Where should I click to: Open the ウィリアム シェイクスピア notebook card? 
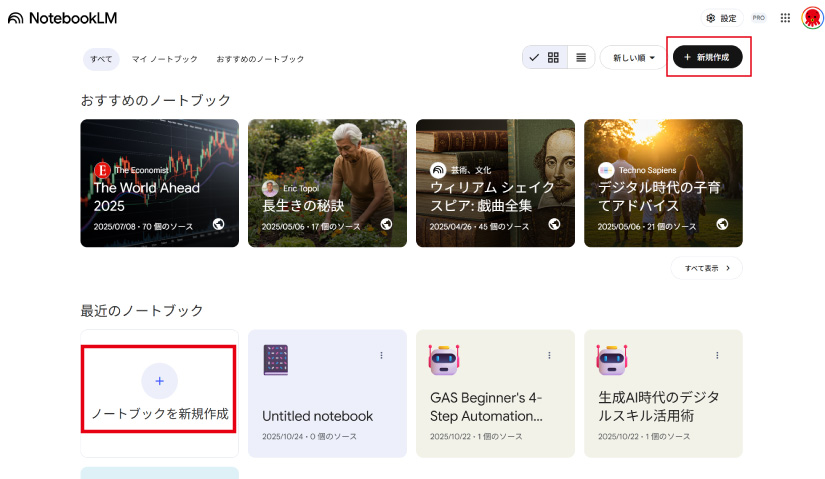pyautogui.click(x=495, y=183)
